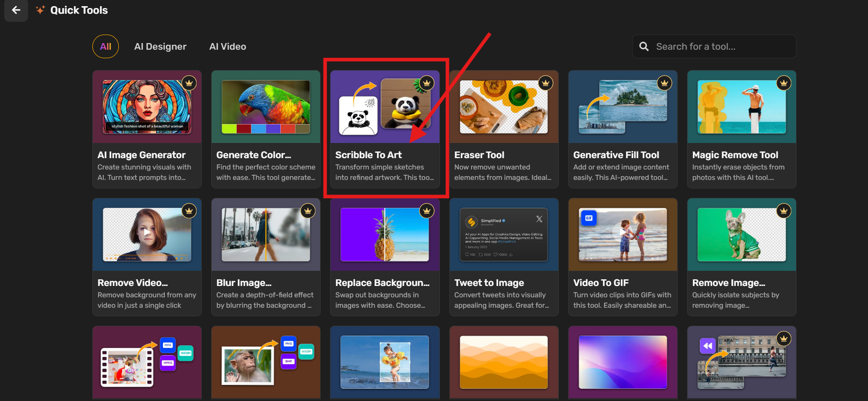Open the image crop beach card
This screenshot has height=401, width=868.
[385, 362]
